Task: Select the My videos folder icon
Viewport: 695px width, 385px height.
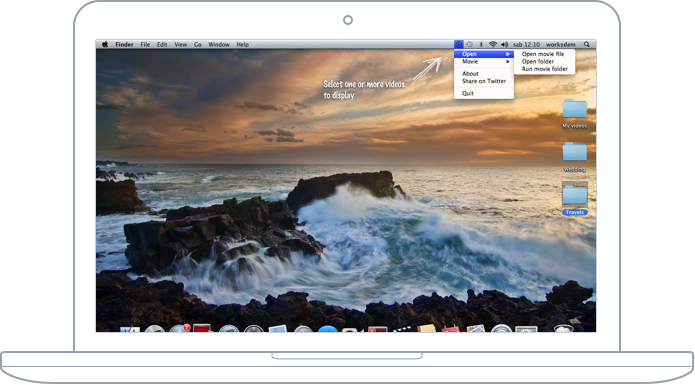Action: [575, 109]
